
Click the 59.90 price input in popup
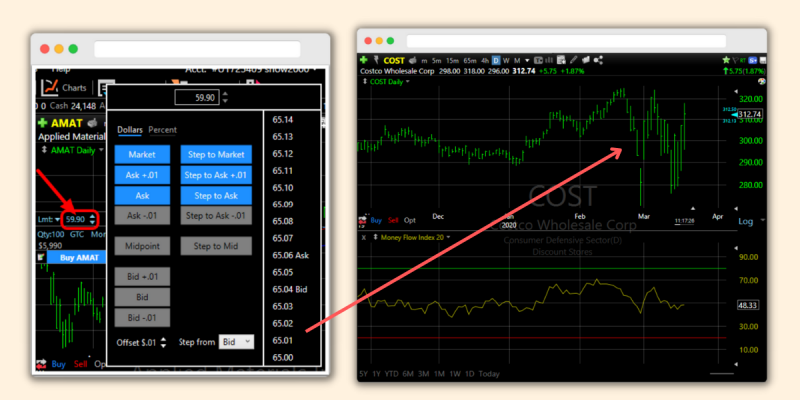pyautogui.click(x=197, y=97)
